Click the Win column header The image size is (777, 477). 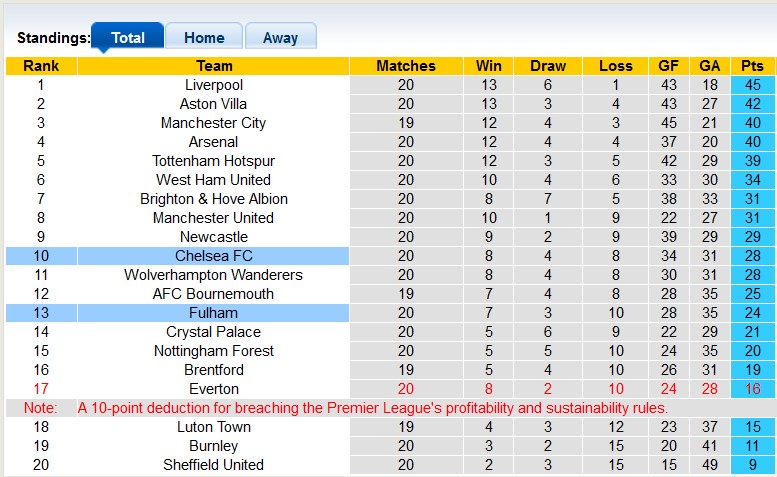(x=490, y=66)
